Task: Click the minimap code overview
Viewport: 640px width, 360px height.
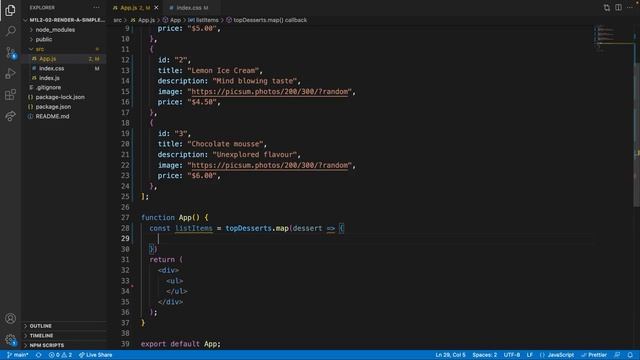Action: [x=613, y=39]
